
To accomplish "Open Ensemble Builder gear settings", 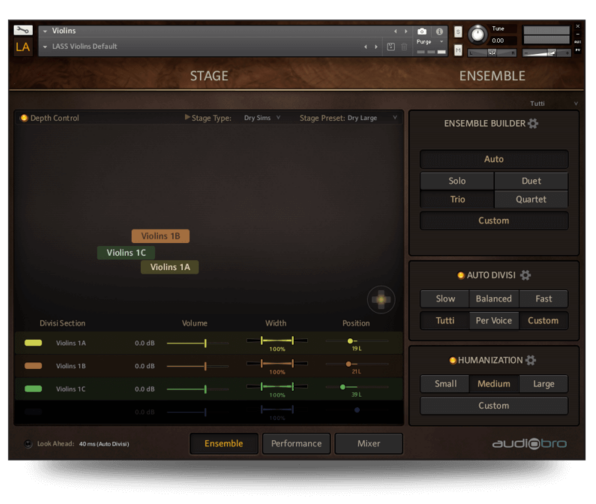I will point(533,124).
